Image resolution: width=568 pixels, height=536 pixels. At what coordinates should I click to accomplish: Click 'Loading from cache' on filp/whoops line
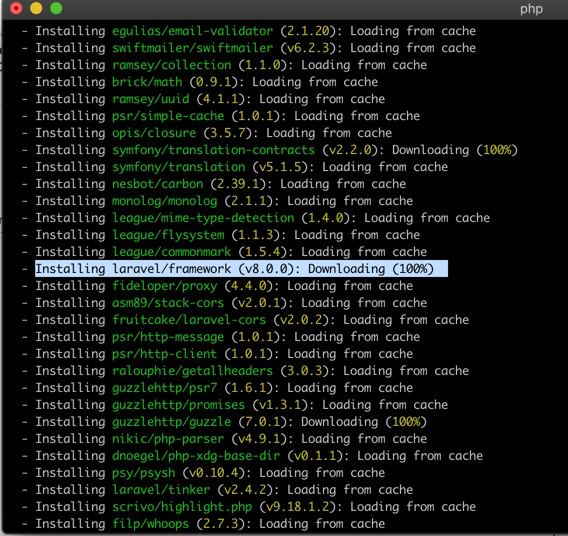coord(322,524)
